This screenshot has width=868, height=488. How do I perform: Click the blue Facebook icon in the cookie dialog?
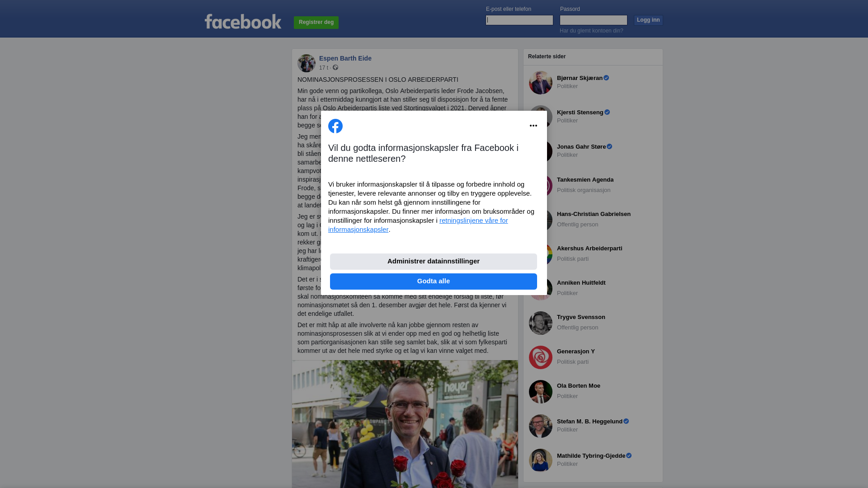coord(335,126)
